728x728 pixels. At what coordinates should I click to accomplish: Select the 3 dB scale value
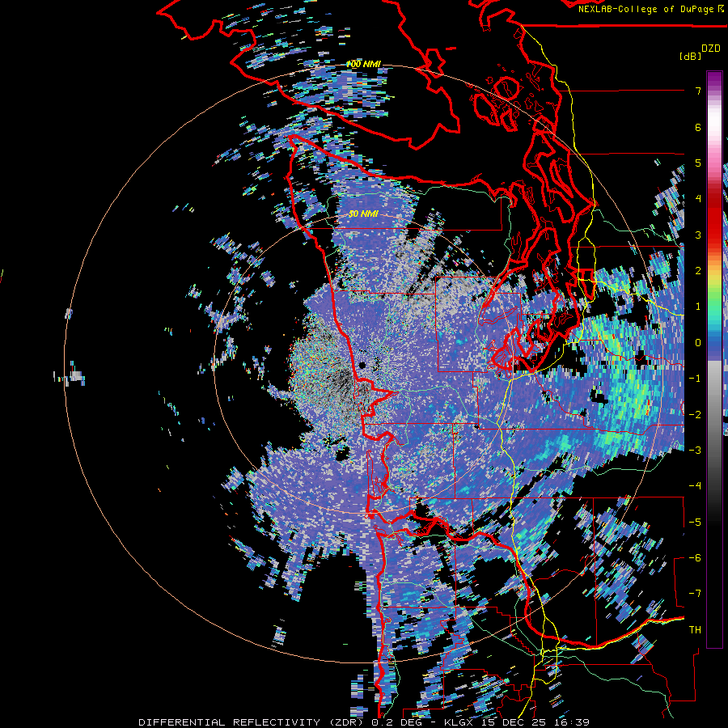tap(698, 235)
